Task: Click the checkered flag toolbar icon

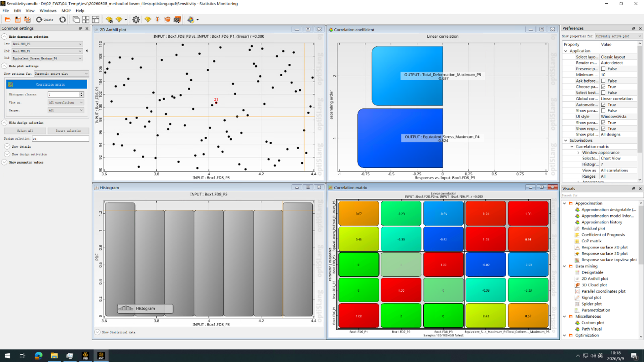Action: coord(177,20)
